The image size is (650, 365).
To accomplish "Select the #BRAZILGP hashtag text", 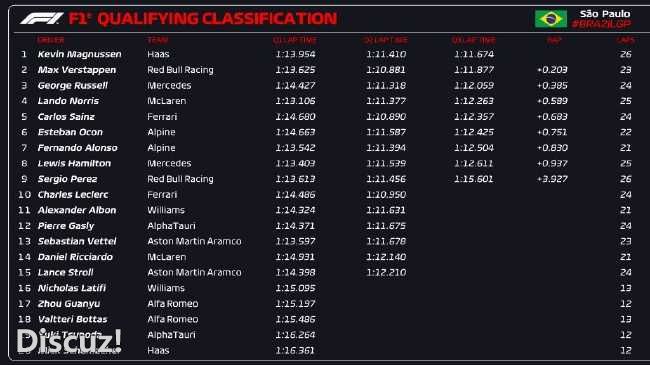I will (x=601, y=24).
